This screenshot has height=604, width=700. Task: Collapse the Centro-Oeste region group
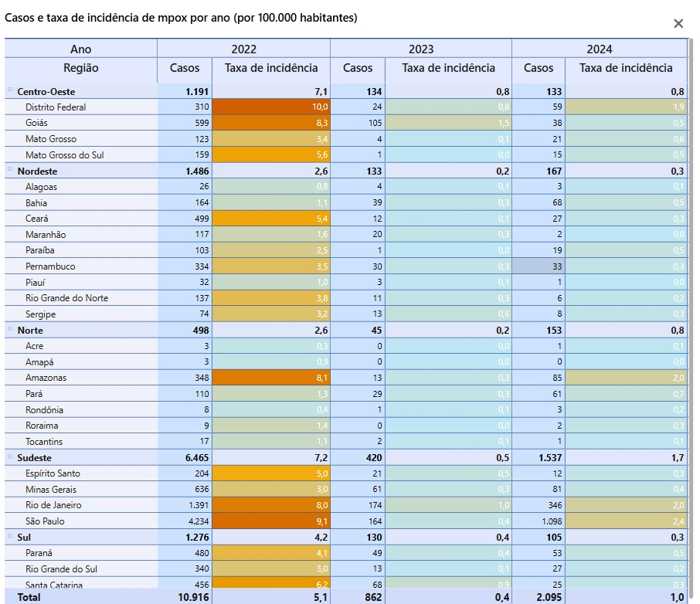11,90
